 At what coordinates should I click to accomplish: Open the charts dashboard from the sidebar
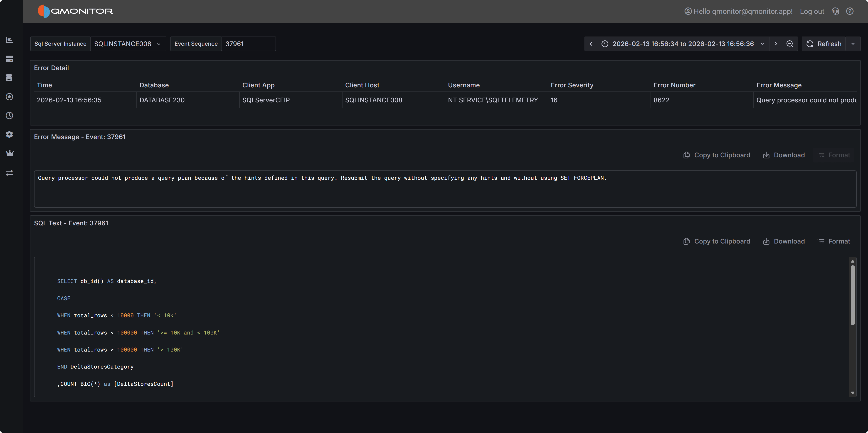(x=10, y=40)
